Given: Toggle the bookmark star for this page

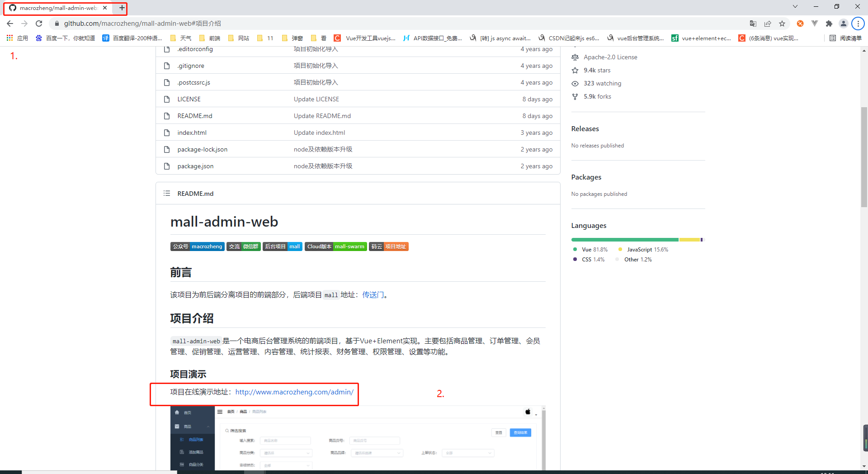Looking at the screenshot, I should pyautogui.click(x=783, y=24).
